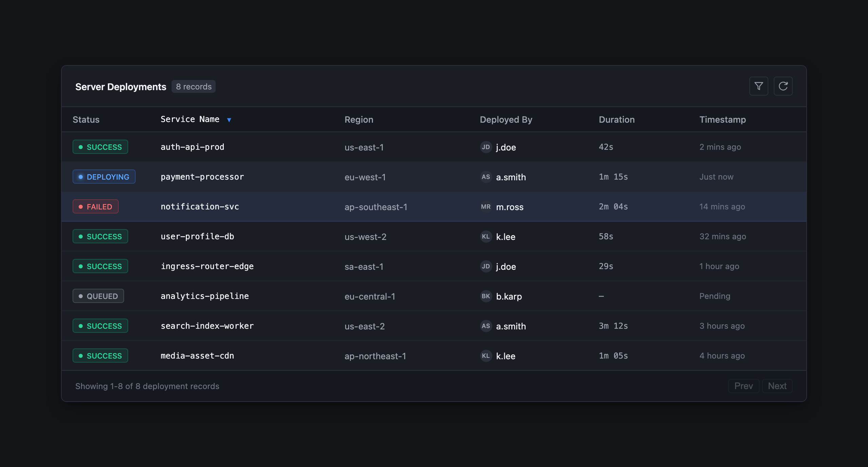Click the 4 hours ago timestamp

click(x=722, y=356)
